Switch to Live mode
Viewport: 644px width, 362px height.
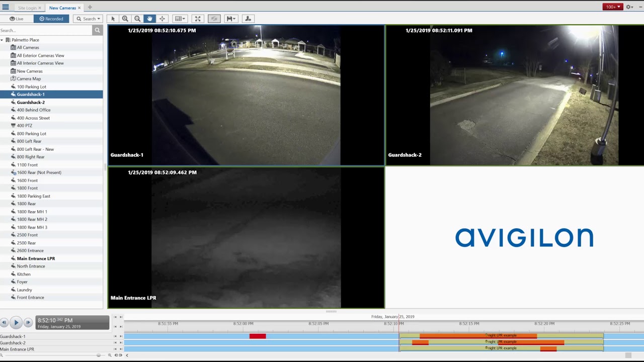17,19
